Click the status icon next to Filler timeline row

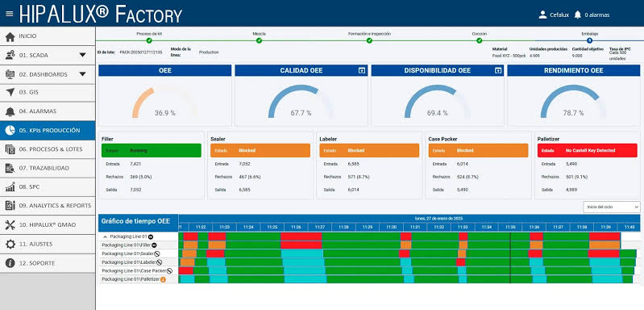154,245
